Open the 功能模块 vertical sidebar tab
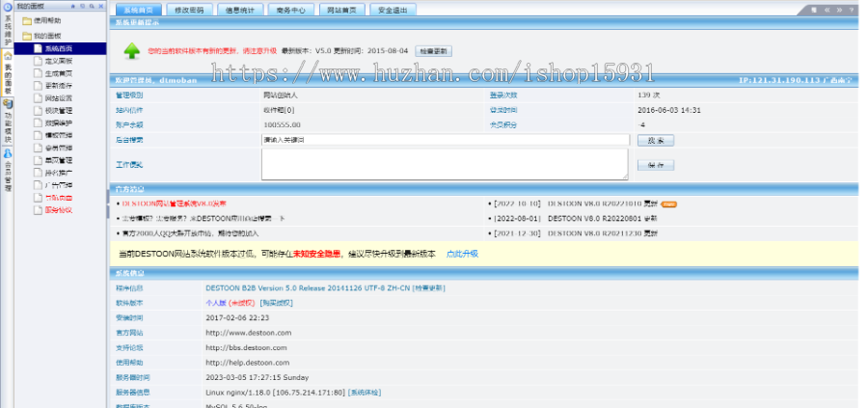This screenshot has width=868, height=408. [x=7, y=122]
